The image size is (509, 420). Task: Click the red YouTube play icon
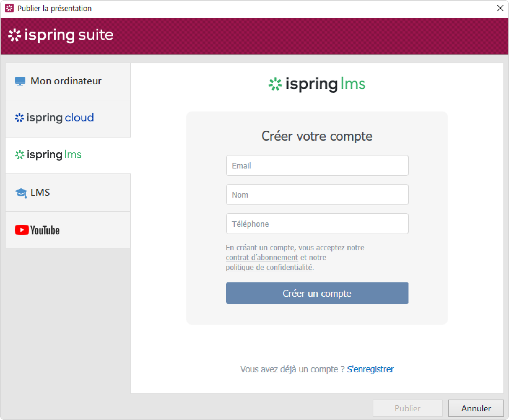point(22,230)
